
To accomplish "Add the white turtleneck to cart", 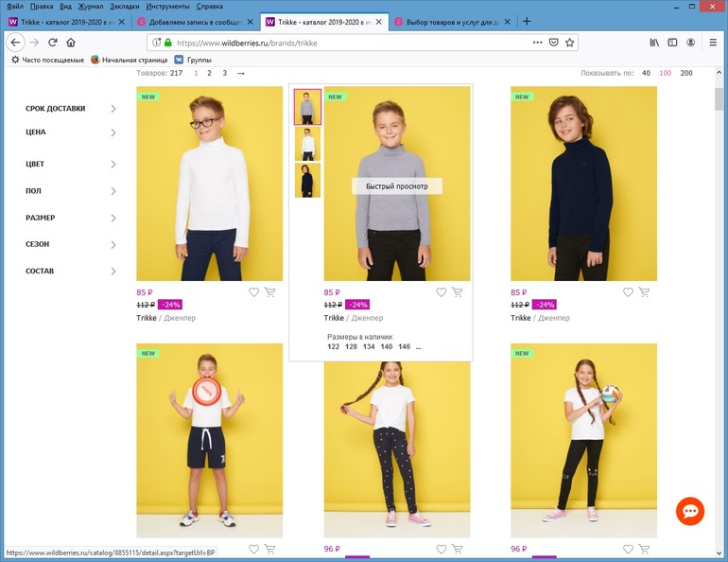I will tap(270, 292).
